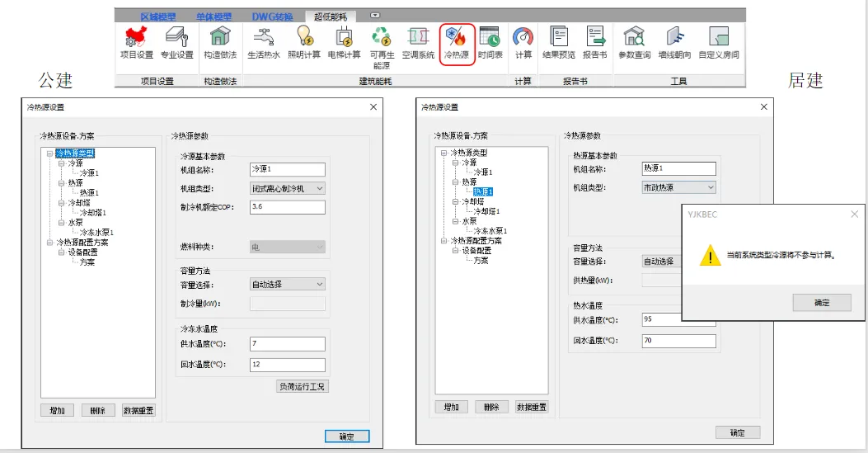Open 项目设置 in the ribbon
This screenshot has height=453, width=868.
coord(137,43)
